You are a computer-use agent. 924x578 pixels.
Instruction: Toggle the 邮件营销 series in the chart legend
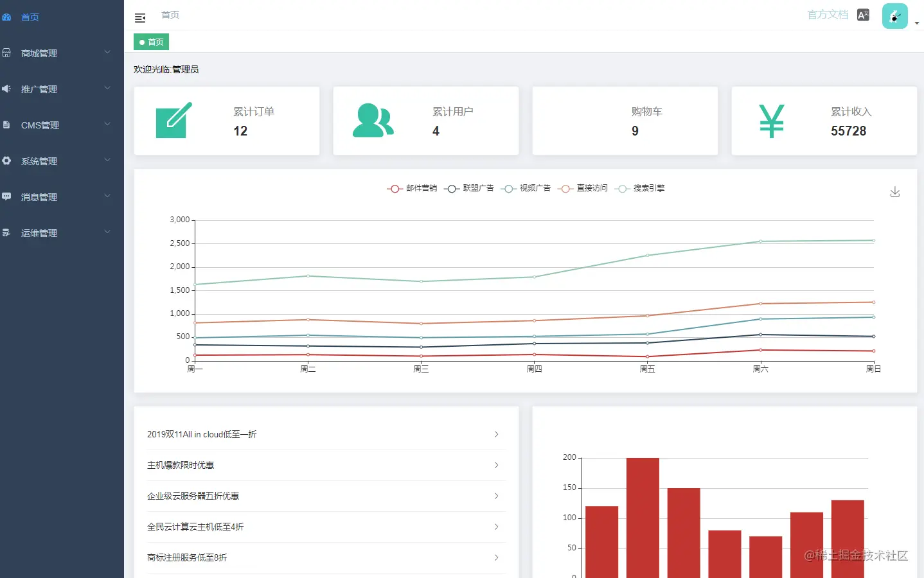412,188
